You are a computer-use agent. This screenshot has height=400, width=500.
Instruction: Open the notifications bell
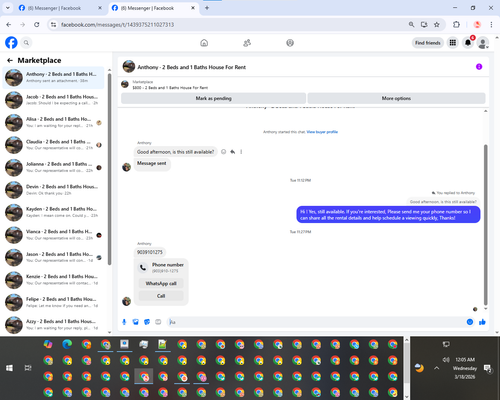pos(468,43)
